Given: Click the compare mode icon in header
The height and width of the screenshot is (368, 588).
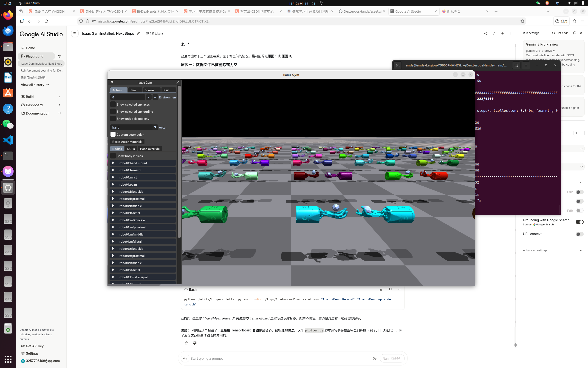Looking at the screenshot, I should pyautogui.click(x=494, y=33).
